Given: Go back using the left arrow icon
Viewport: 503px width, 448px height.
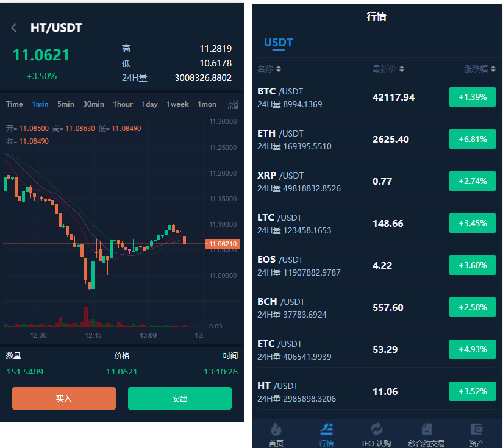Looking at the screenshot, I should click(x=14, y=27).
